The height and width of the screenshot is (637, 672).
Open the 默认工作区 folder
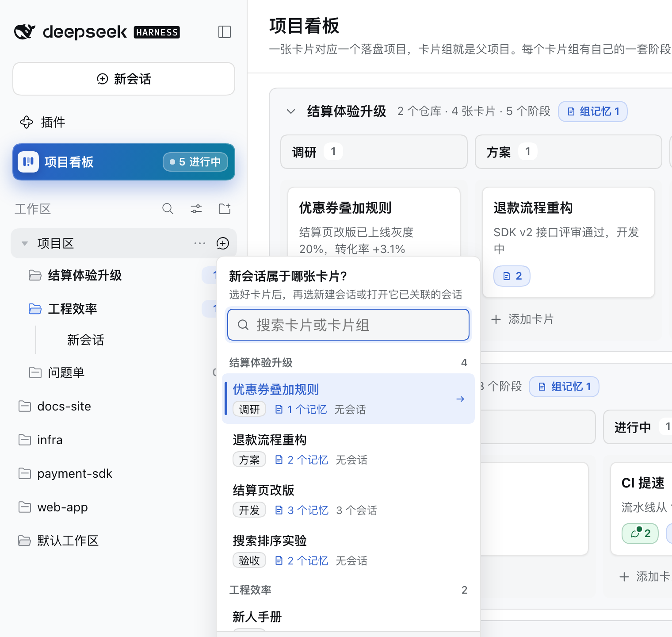click(x=58, y=541)
